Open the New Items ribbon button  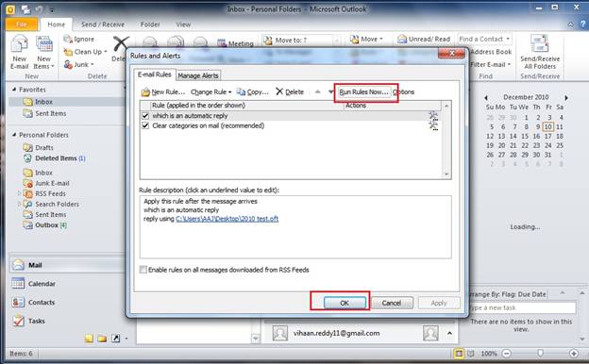44,52
